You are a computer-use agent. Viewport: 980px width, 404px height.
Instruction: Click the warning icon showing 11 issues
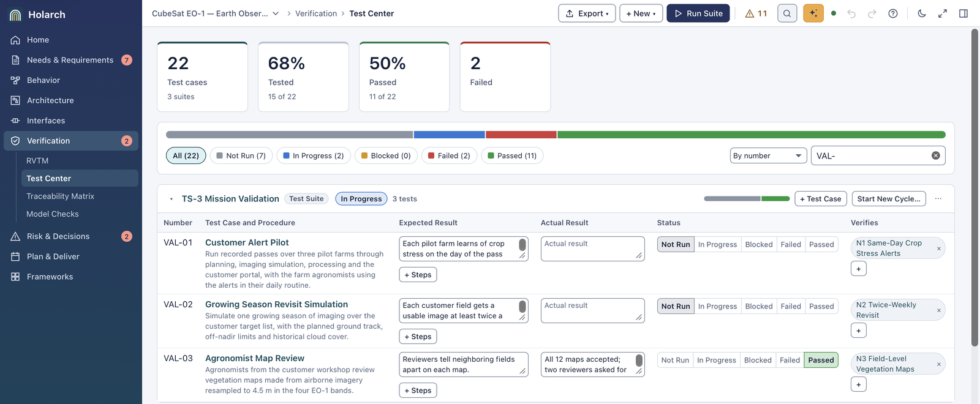756,13
